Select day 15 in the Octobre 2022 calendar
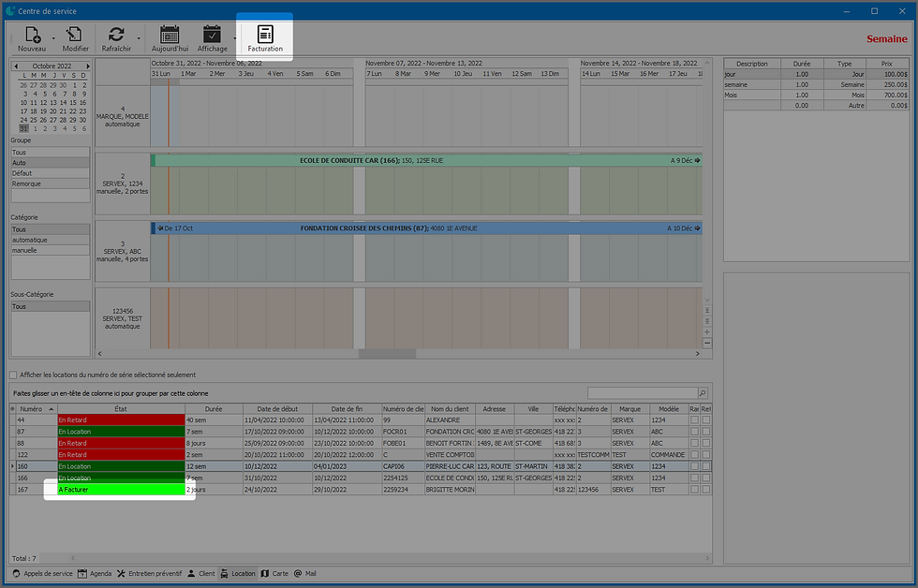 [x=73, y=102]
